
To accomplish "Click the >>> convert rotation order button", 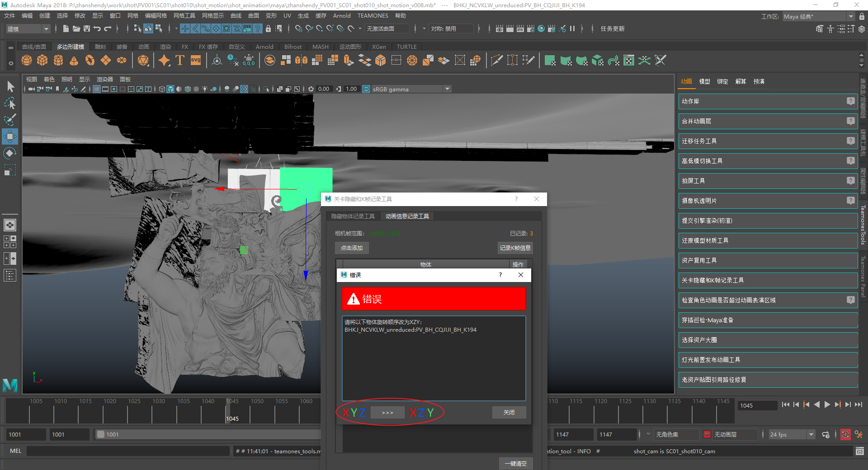I will 387,413.
